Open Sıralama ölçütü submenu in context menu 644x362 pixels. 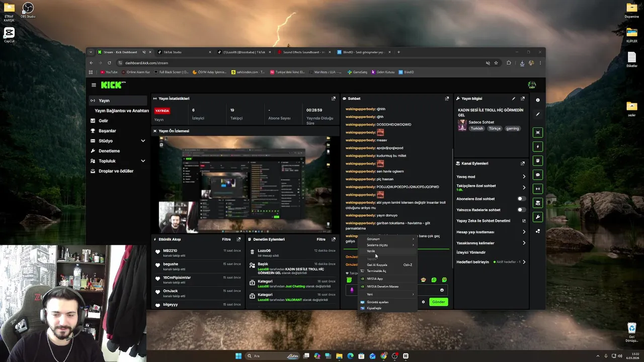(387, 245)
